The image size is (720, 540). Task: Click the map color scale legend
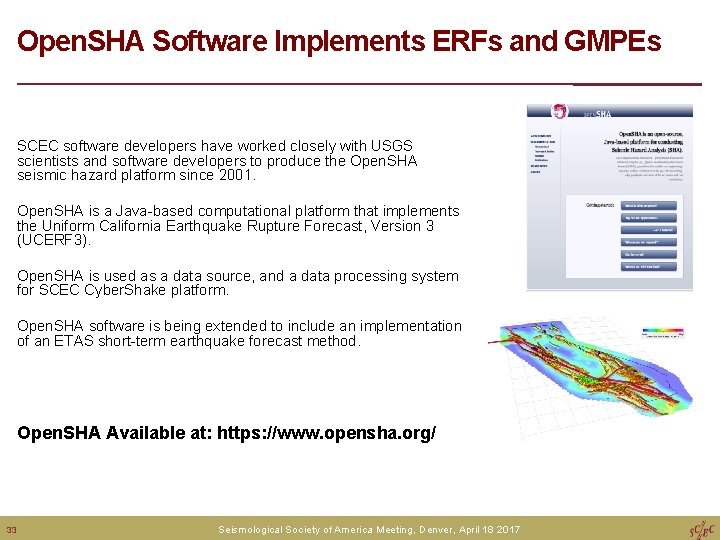(663, 332)
